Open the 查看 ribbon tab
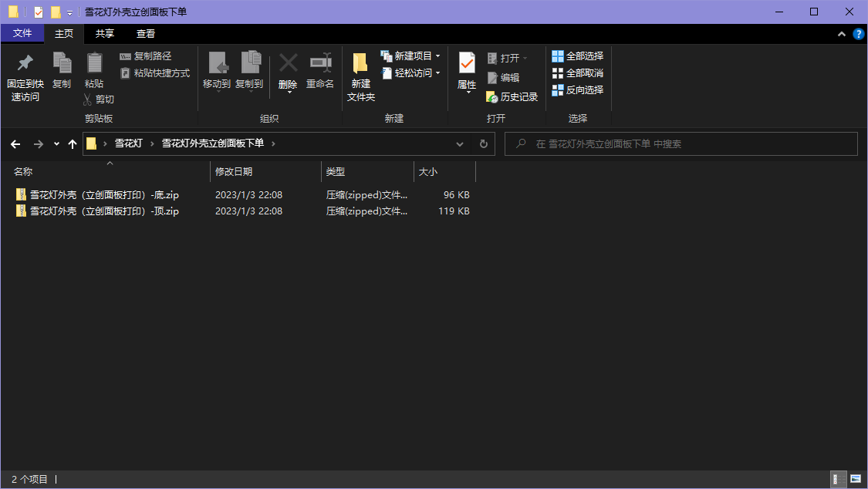 click(x=146, y=34)
